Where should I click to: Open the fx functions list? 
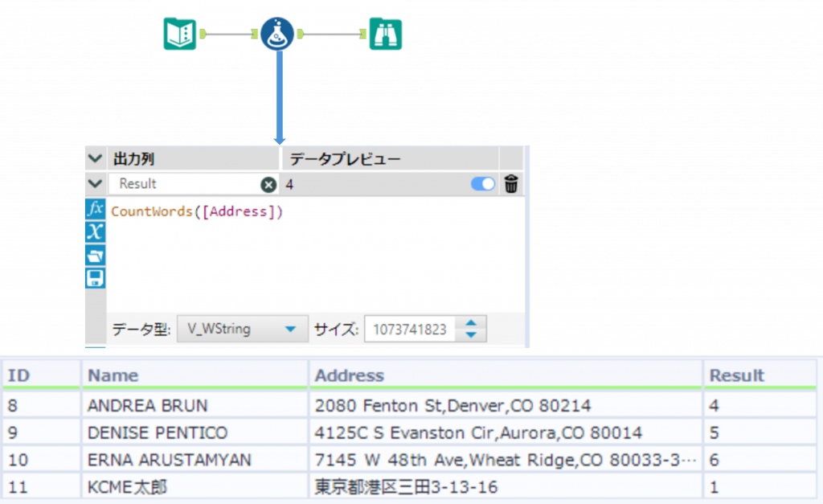click(95, 210)
